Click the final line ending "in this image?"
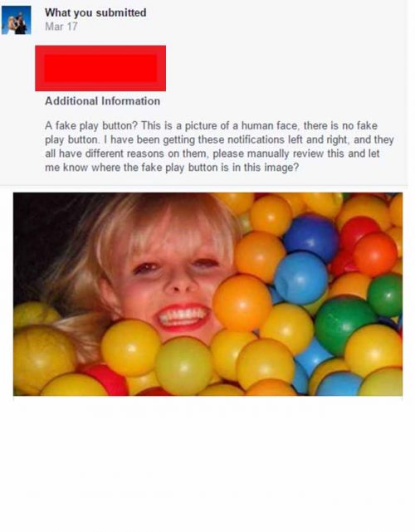Viewport: 415px width, 532px height. 172,168
